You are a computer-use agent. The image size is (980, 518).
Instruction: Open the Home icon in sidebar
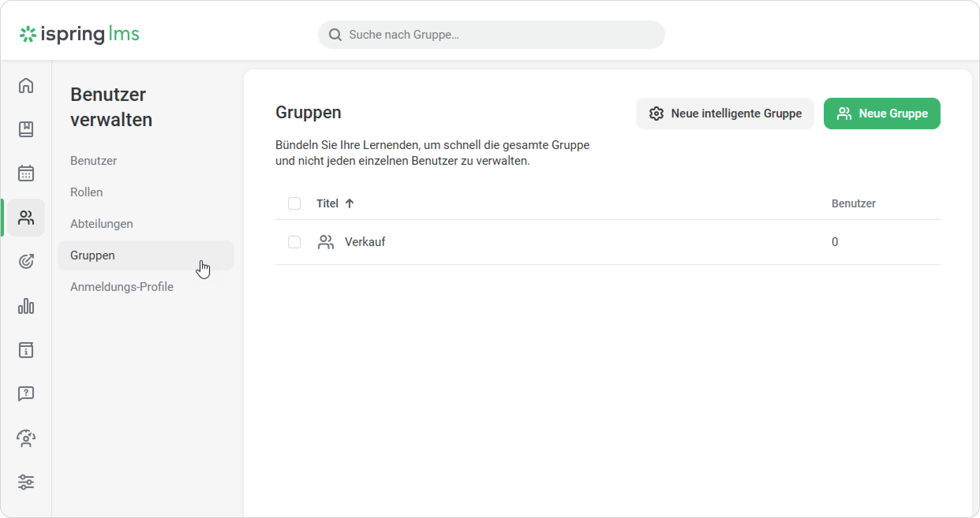click(x=26, y=86)
